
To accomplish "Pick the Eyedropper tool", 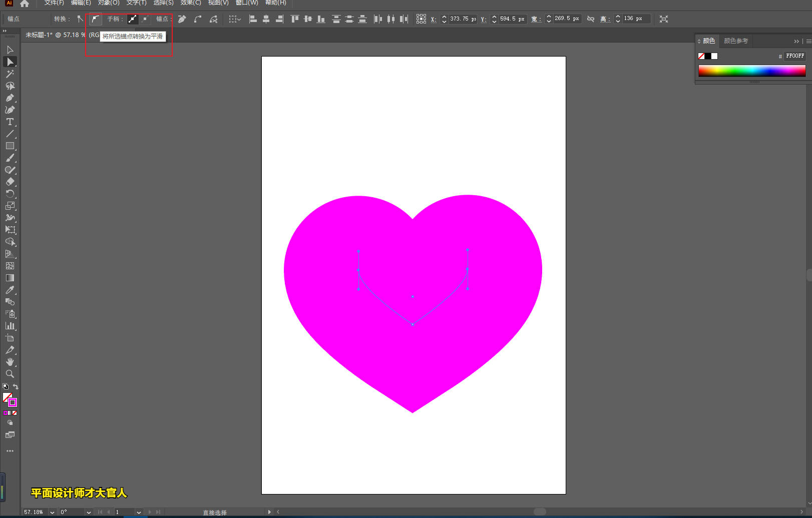I will click(x=10, y=290).
